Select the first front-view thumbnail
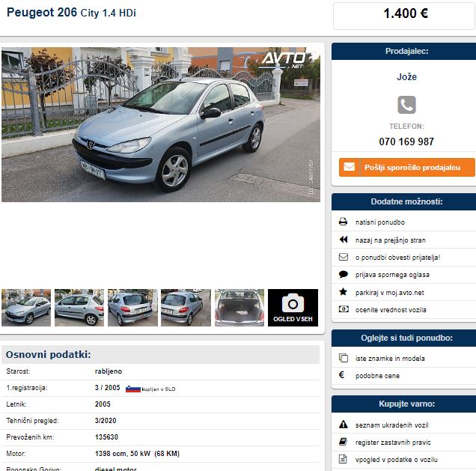Image resolution: width=476 pixels, height=471 pixels. pos(26,308)
